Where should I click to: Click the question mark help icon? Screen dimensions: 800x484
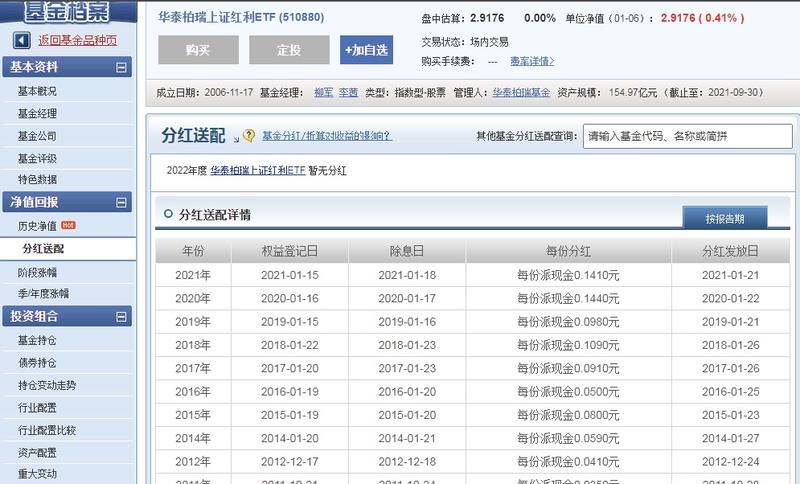pos(249,136)
